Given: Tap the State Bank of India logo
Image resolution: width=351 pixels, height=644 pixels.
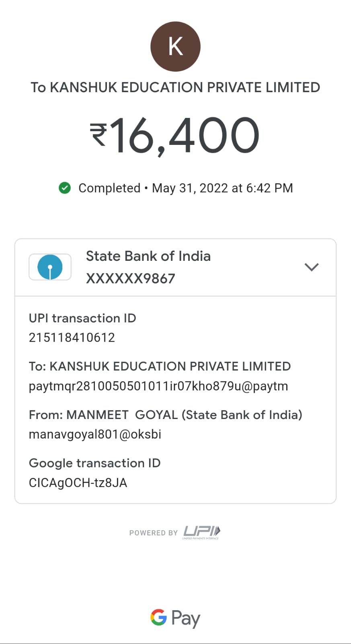Looking at the screenshot, I should [x=50, y=267].
